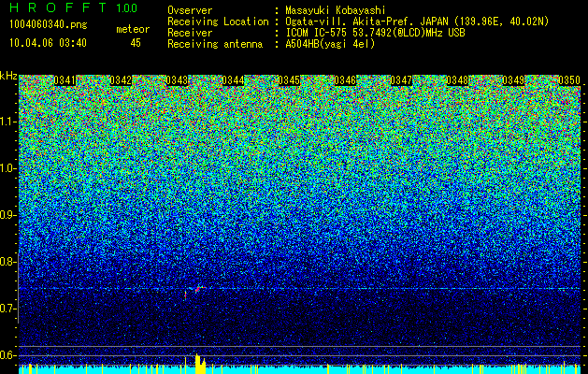588x374 pixels.
Task: Click the 0.9 kHz axis label
Action: click(x=7, y=215)
